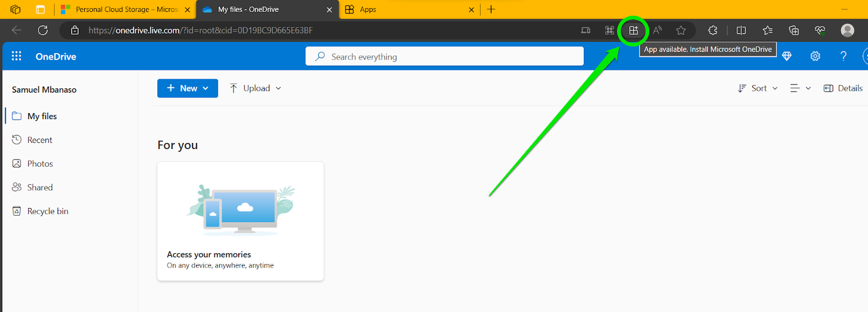The image size is (868, 312).
Task: Open QR code generator icon
Action: (x=610, y=30)
